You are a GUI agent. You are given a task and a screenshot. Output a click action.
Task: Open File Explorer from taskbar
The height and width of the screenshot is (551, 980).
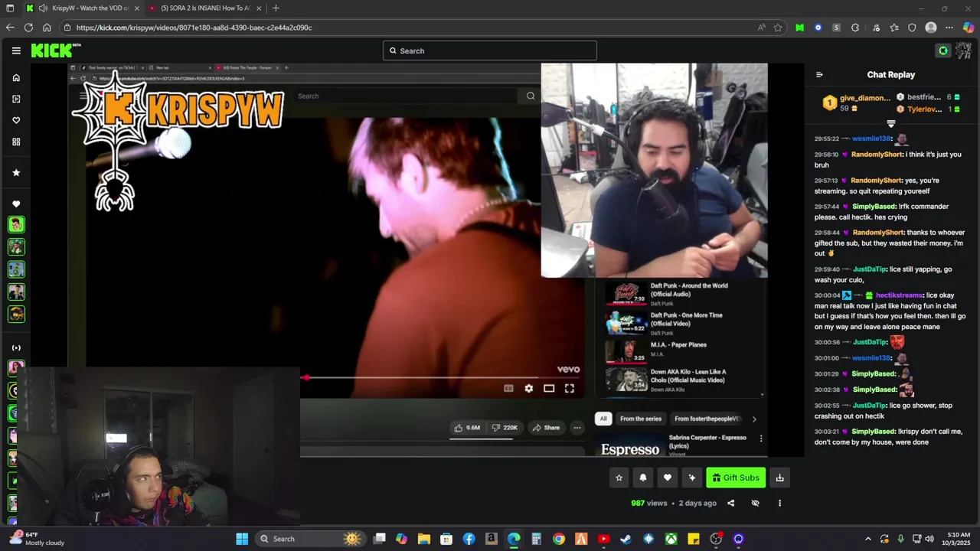423,539
